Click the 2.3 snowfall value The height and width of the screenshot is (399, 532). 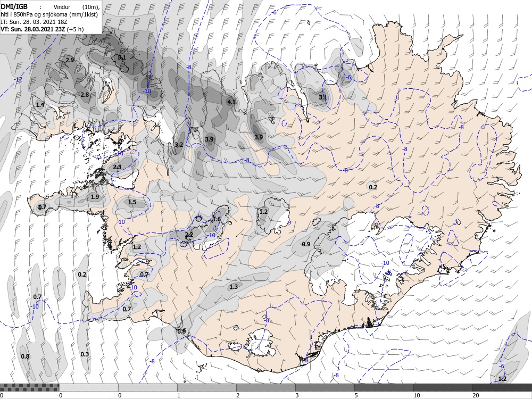[x=117, y=167]
